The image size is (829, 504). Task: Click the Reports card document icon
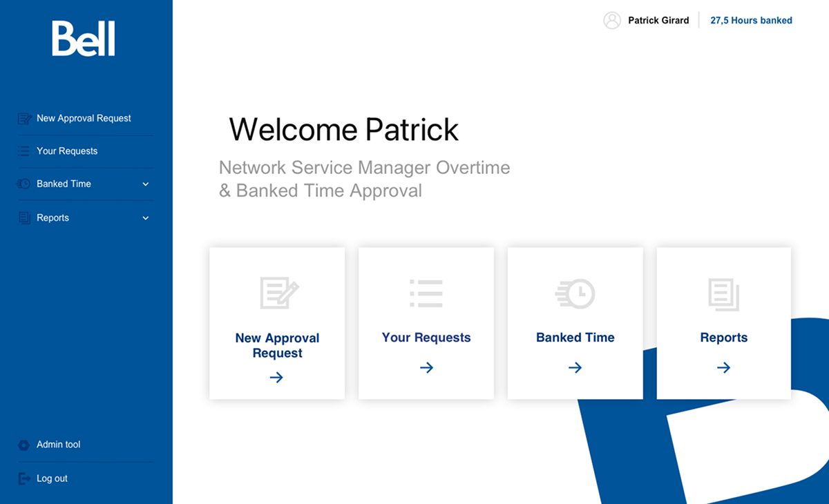(x=723, y=294)
